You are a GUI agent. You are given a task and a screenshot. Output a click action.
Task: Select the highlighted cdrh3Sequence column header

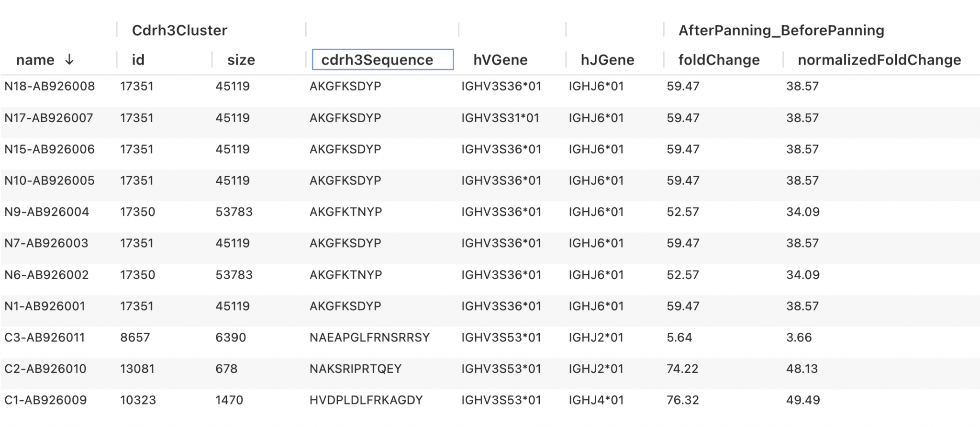pos(380,59)
